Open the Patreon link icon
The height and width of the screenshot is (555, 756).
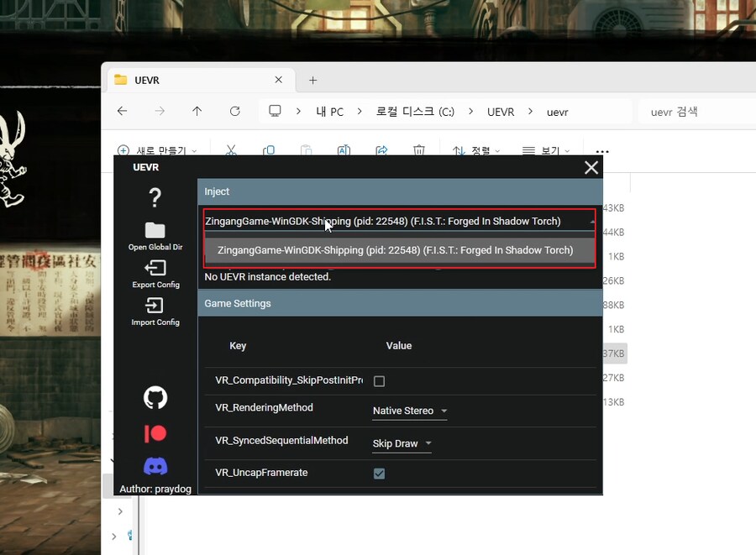pos(155,433)
